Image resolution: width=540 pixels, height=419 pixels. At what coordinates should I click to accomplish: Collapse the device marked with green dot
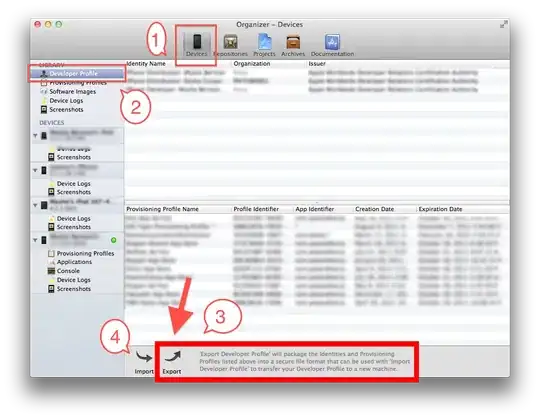tap(35, 240)
